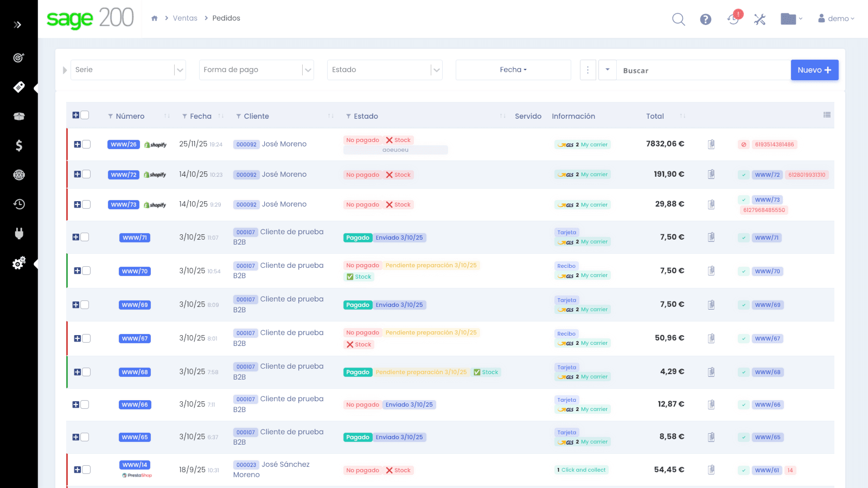Click the Nuevo button to create order
This screenshot has width=868, height=488.
814,70
